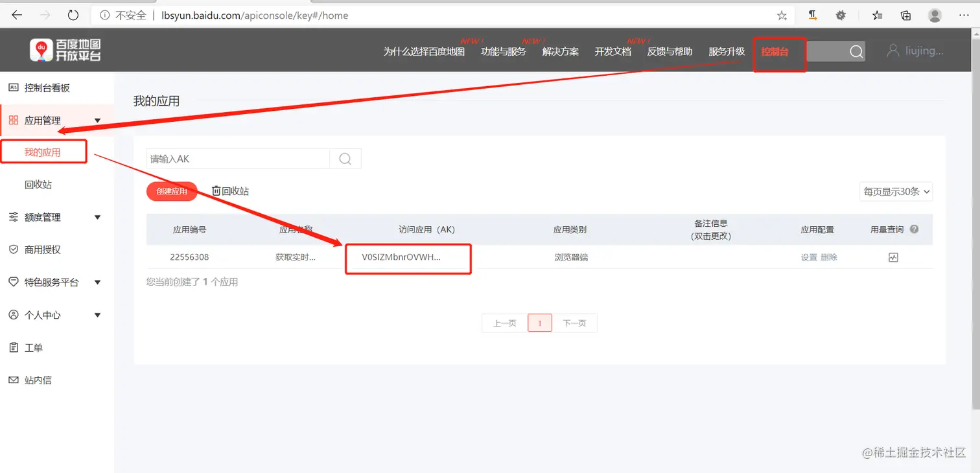Open the favorites list icon
Image resolution: width=980 pixels, height=473 pixels.
pyautogui.click(x=877, y=15)
